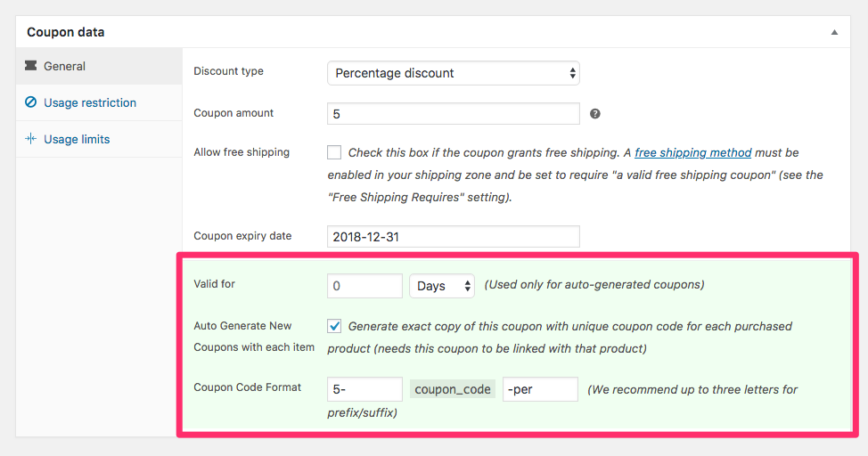Image resolution: width=868 pixels, height=456 pixels.
Task: Focus the Coupon amount field
Action: [453, 114]
